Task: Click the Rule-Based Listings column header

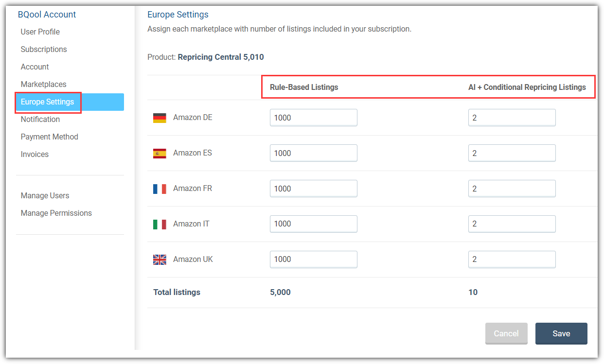Action: (x=304, y=87)
